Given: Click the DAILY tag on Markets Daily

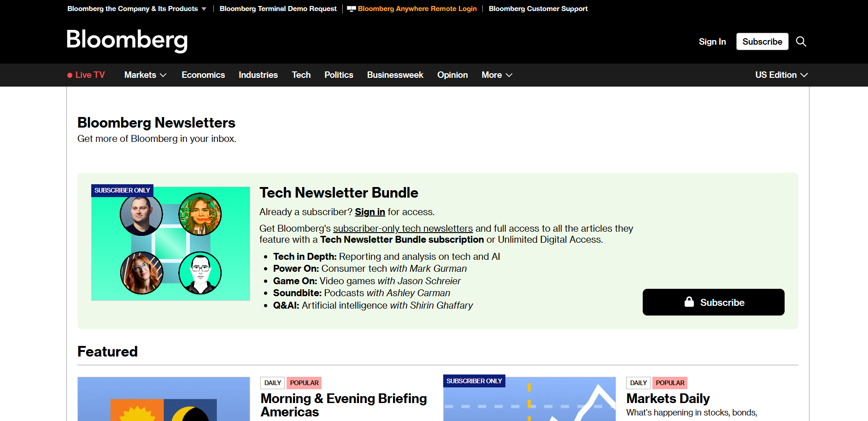Looking at the screenshot, I should 638,383.
